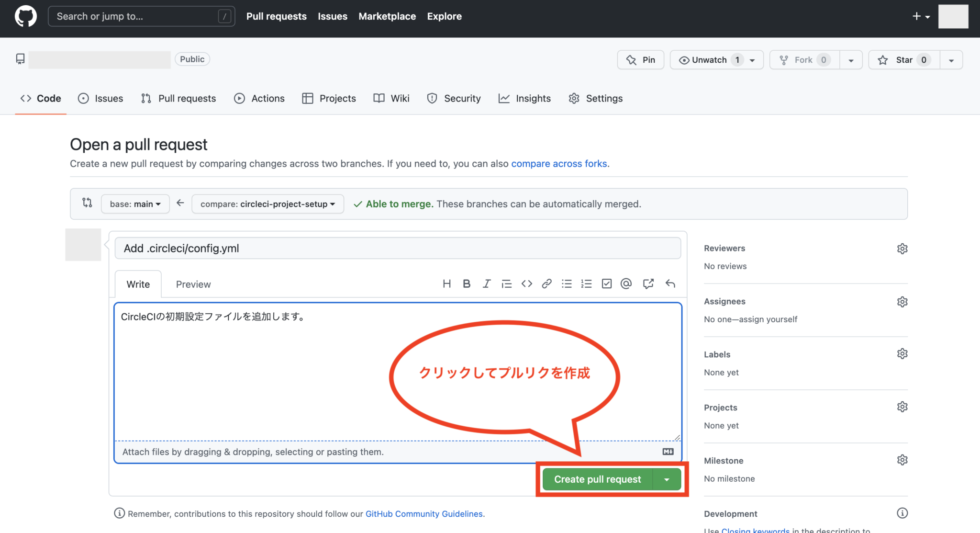Image resolution: width=980 pixels, height=533 pixels.
Task: Open the compare: circleci-project-setup dropdown
Action: tap(267, 204)
